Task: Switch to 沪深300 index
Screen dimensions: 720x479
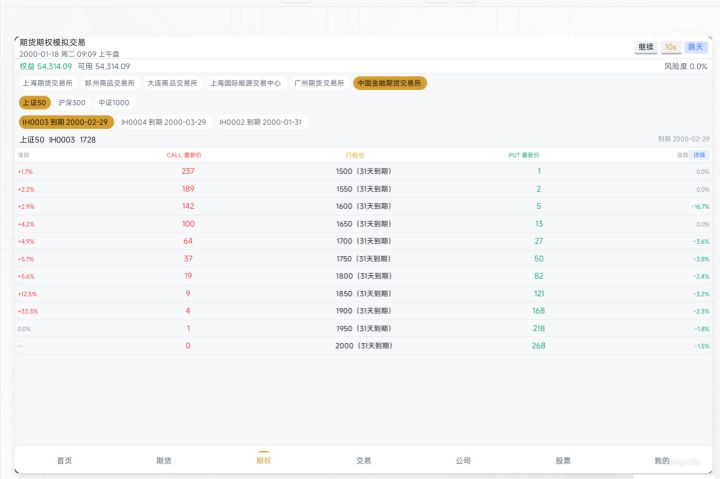Action: click(x=72, y=102)
